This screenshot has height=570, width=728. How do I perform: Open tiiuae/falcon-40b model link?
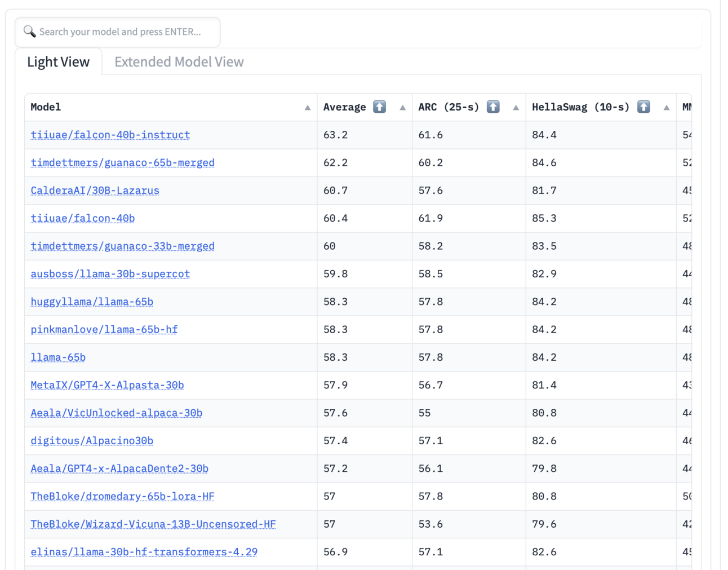point(83,218)
